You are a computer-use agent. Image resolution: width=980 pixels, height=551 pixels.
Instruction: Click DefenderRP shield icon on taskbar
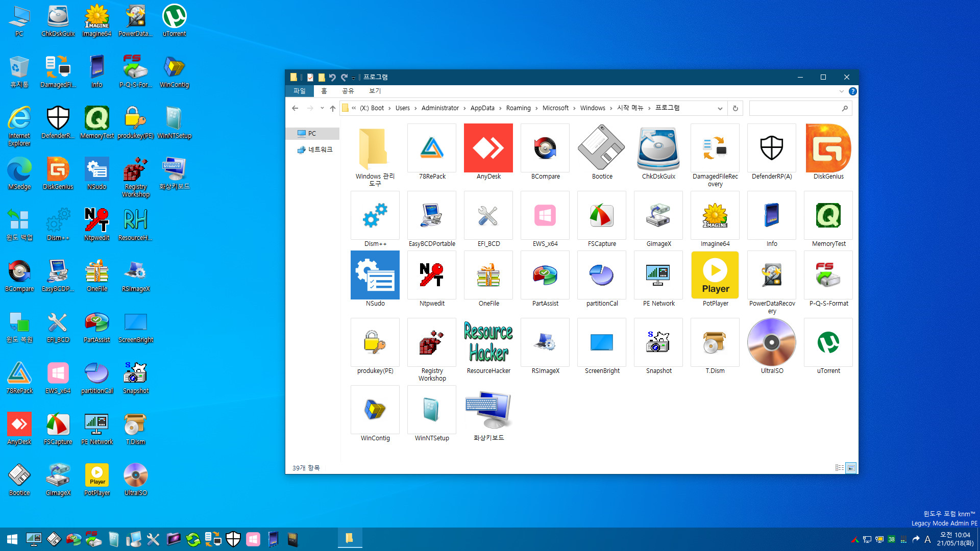coord(233,539)
